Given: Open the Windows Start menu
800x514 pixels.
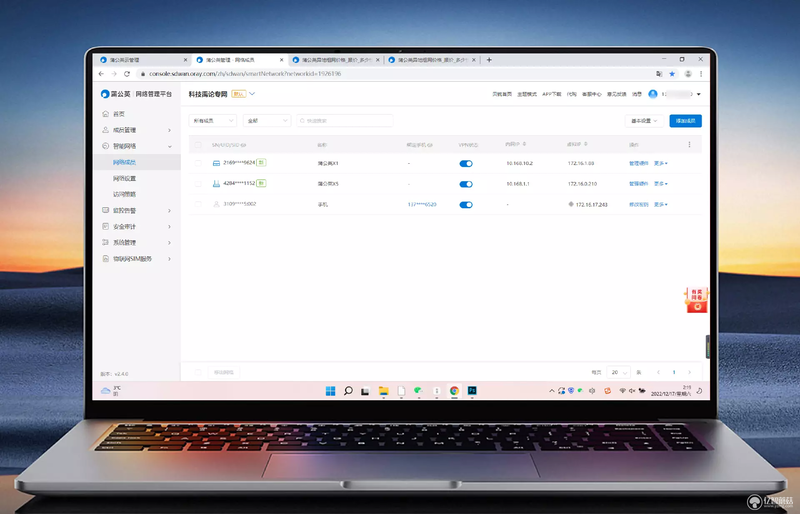Looking at the screenshot, I should coord(331,391).
